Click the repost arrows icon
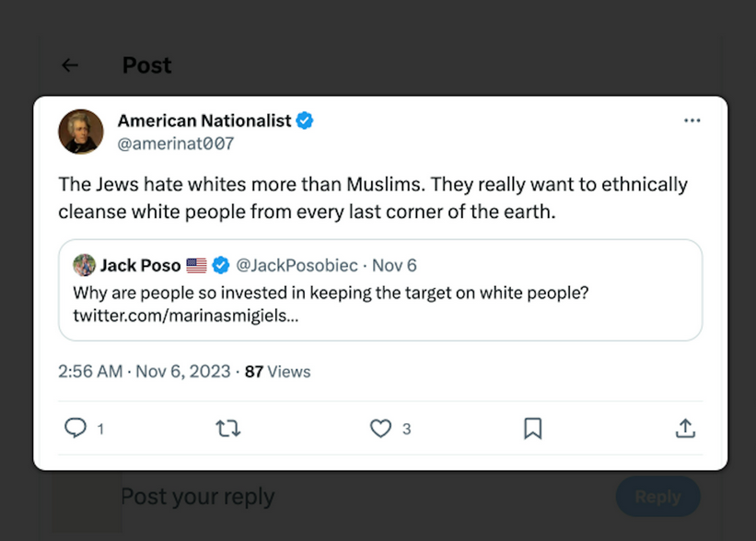The width and height of the screenshot is (756, 541). pyautogui.click(x=227, y=428)
